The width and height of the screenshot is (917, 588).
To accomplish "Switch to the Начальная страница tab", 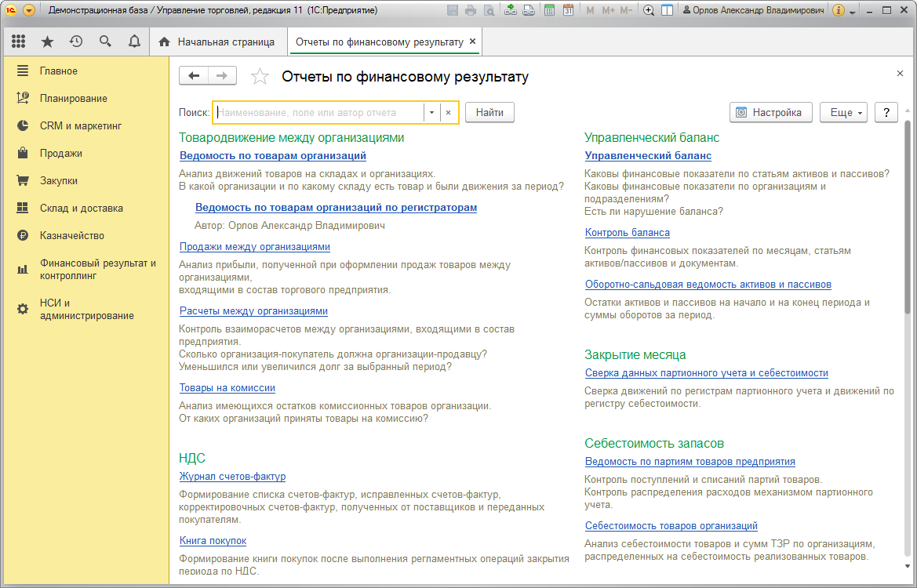I will (219, 42).
